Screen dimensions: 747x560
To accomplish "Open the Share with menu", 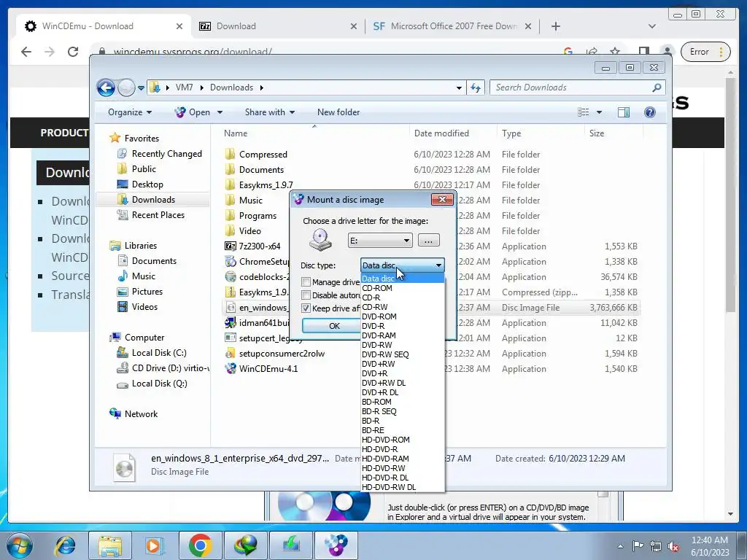I will (270, 112).
